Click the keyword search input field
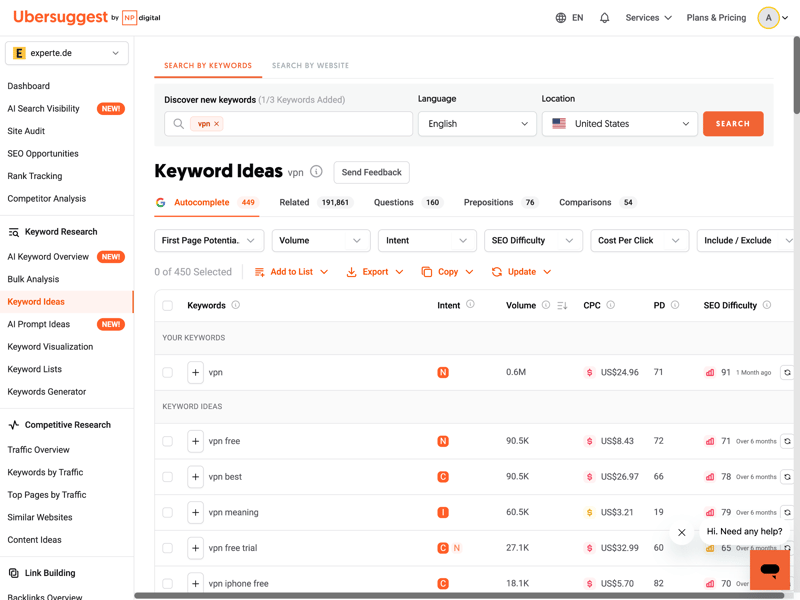Screen dimensions: 800x600 click(310, 124)
